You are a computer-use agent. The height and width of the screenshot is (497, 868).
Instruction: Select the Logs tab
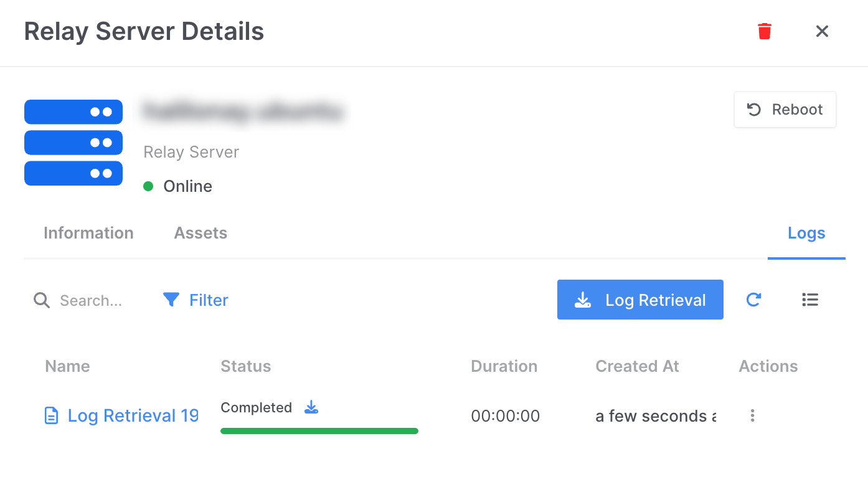(806, 233)
